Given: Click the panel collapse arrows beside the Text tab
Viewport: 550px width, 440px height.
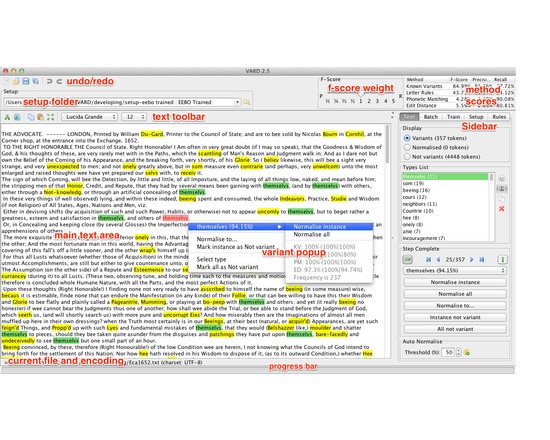Looking at the screenshot, I should (392, 115).
